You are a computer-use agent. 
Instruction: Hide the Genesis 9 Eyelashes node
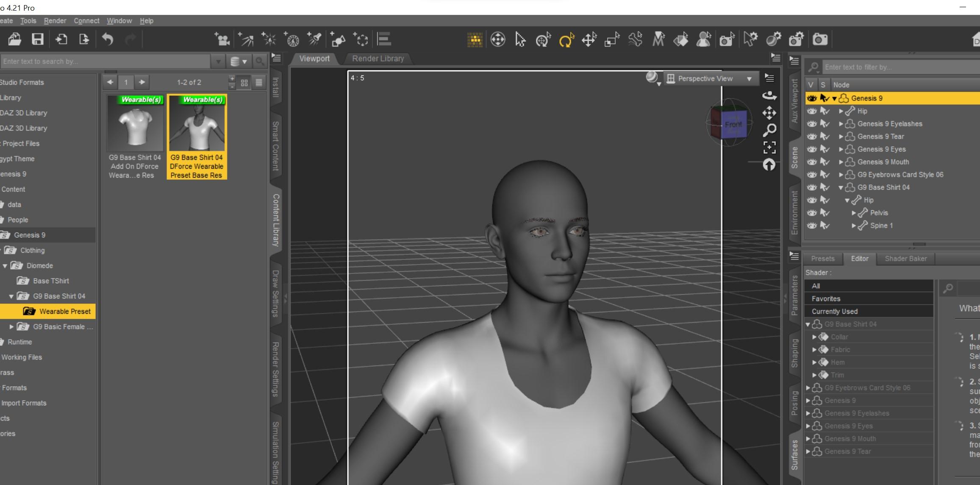click(811, 124)
